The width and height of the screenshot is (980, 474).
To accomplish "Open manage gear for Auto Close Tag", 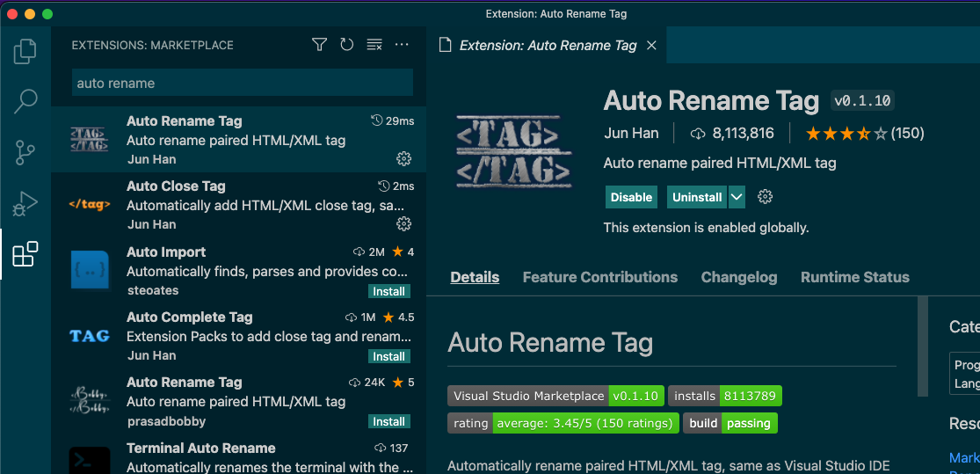I will pyautogui.click(x=403, y=224).
